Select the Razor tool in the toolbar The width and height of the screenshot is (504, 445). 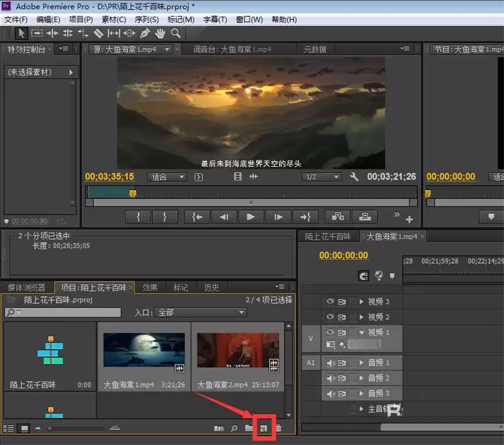(x=98, y=33)
